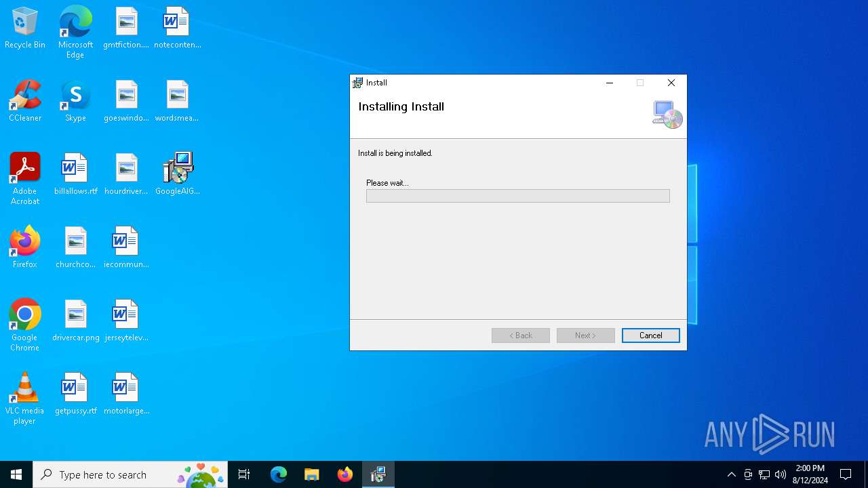Launch Microsoft Edge from desktop shortcut
Screen dimensions: 868x488
75,33
